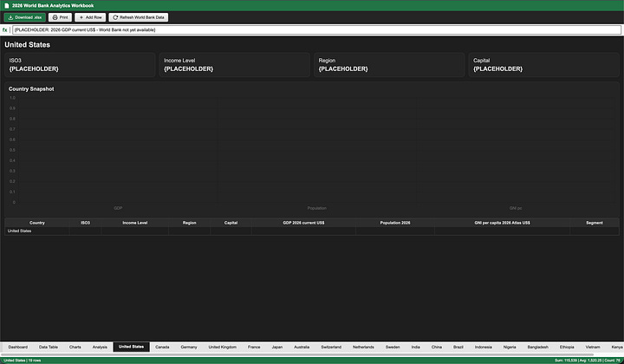Viewport: 624px width, 364px height.
Task: Click the workbook title text
Action: pyautogui.click(x=53, y=5)
